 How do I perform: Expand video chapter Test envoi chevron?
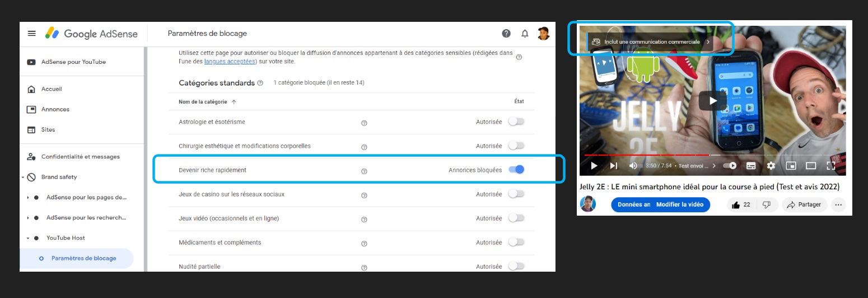pyautogui.click(x=714, y=166)
